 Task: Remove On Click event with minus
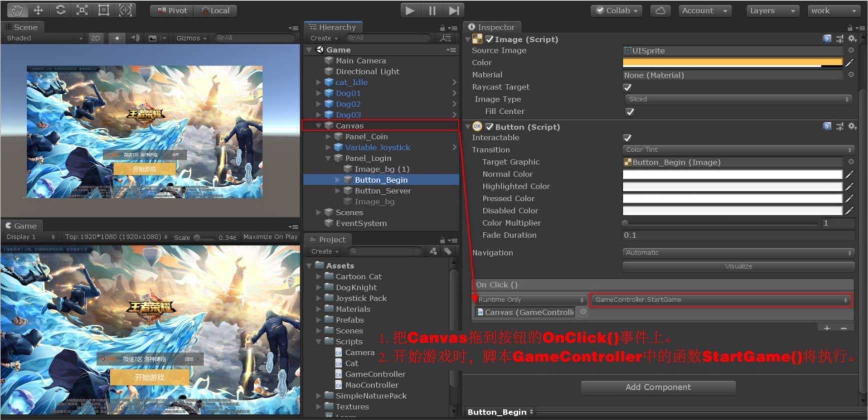coord(844,328)
